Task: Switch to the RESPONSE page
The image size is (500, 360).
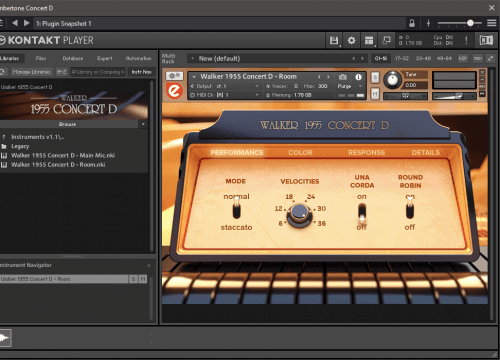Action: (367, 153)
